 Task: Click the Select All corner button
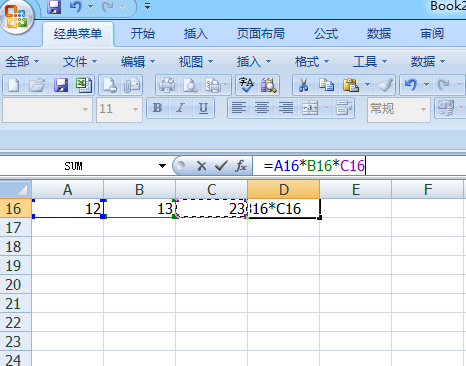pyautogui.click(x=16, y=189)
